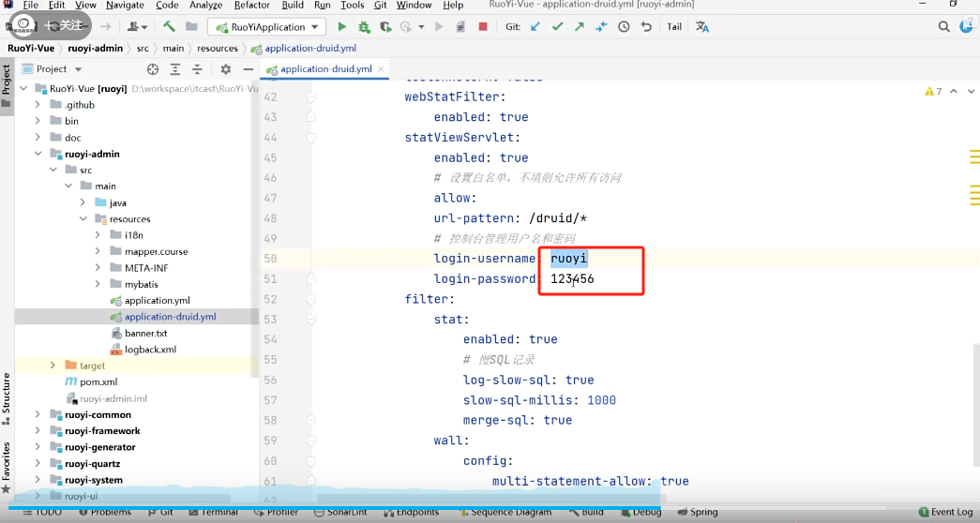The width and height of the screenshot is (980, 523).
Task: Open Search Everywhere magnifier icon
Action: click(943, 27)
